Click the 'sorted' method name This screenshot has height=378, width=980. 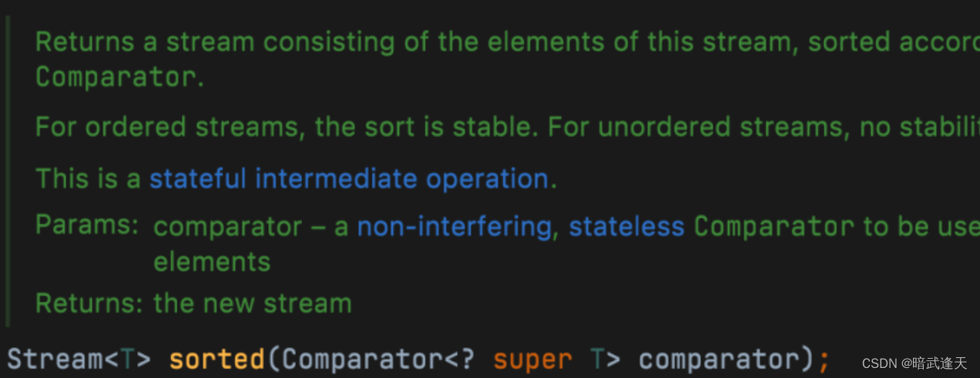click(x=216, y=359)
